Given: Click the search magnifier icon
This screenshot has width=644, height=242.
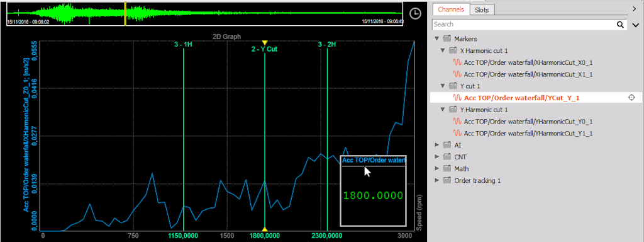Looking at the screenshot, I should (620, 25).
